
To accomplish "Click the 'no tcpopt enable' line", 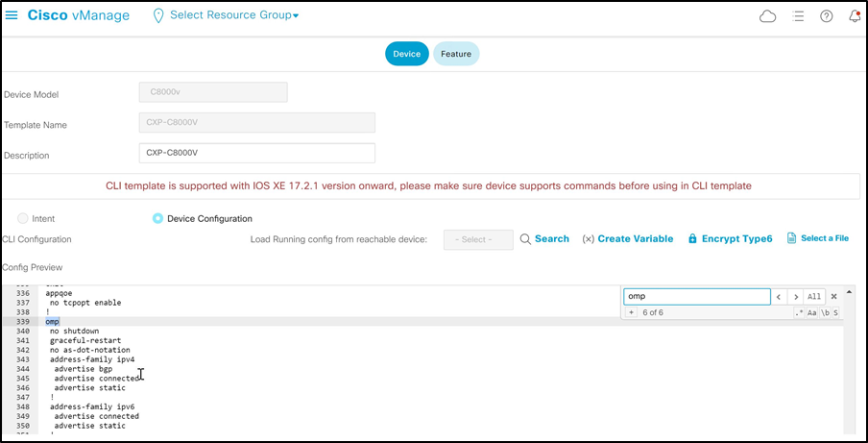I will click(x=85, y=303).
